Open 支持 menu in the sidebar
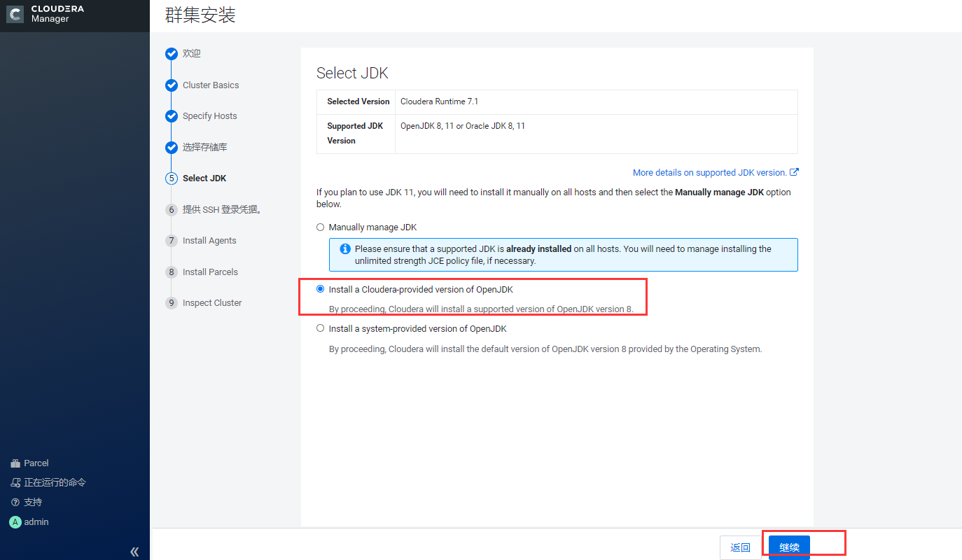The image size is (962, 560). [x=33, y=503]
